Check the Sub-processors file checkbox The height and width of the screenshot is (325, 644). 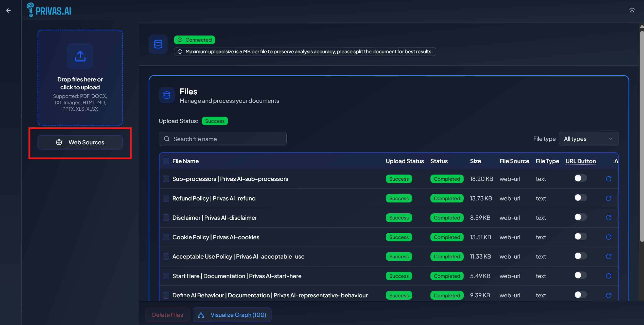coord(166,179)
